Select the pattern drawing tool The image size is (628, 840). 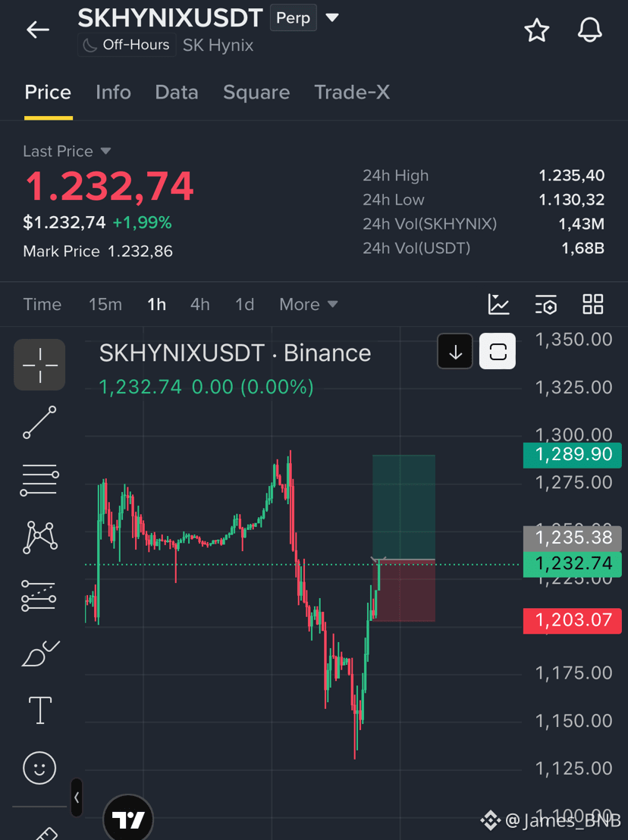coord(39,537)
